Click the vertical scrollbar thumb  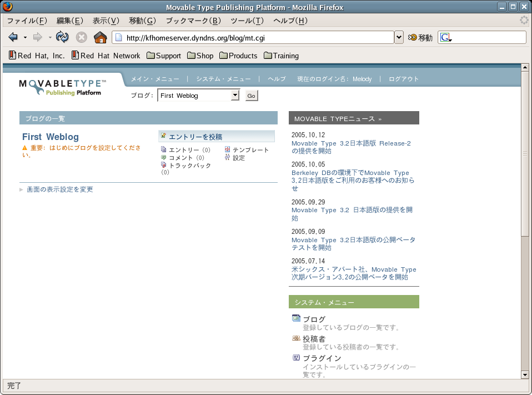click(x=525, y=153)
